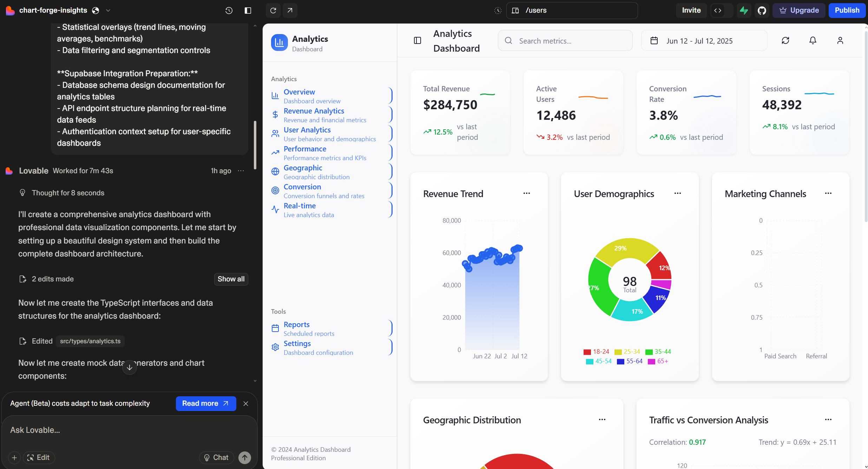Viewport: 868px width, 469px height.
Task: Jump to latest chat down arrow
Action: coord(130,367)
